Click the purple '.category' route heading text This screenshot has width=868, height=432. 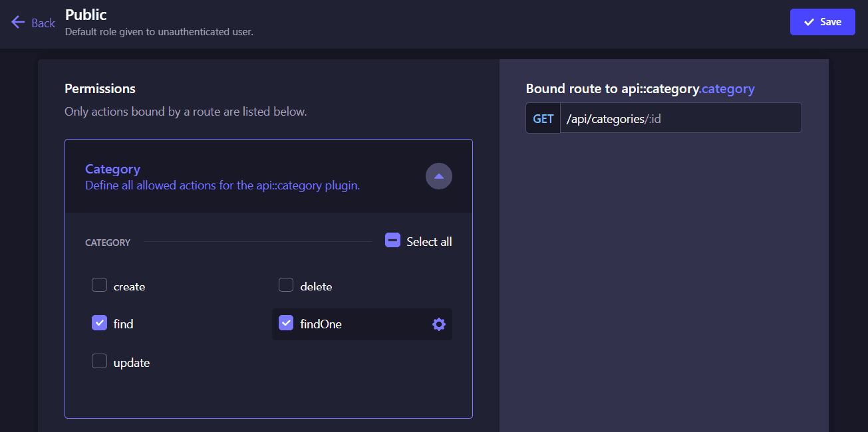(728, 88)
